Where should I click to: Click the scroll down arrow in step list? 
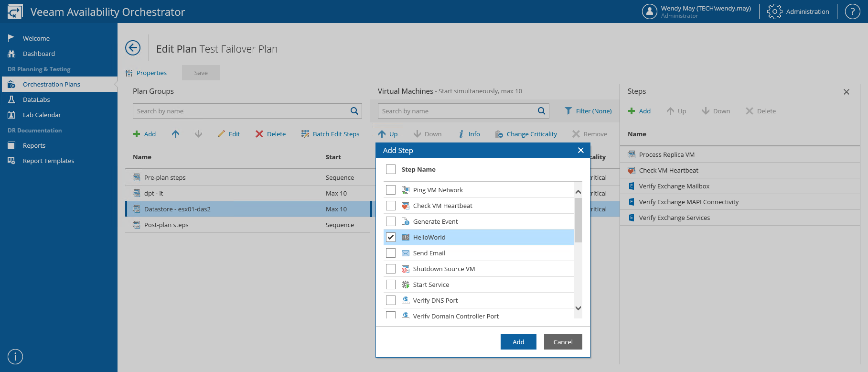[x=578, y=308]
